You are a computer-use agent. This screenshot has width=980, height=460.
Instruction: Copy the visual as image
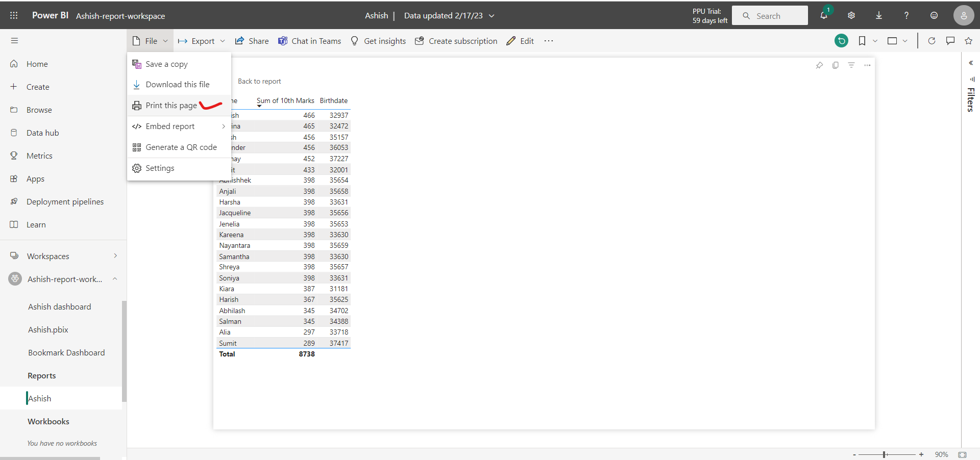836,65
